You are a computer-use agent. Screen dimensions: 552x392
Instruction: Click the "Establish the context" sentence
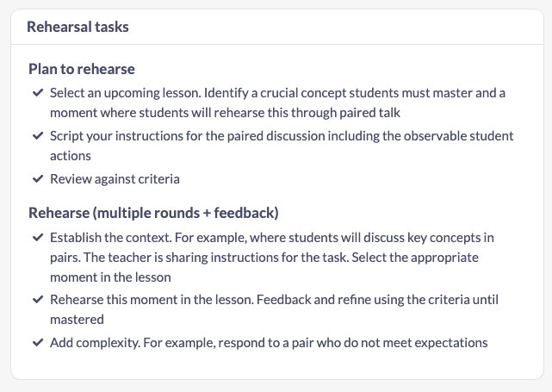point(112,237)
